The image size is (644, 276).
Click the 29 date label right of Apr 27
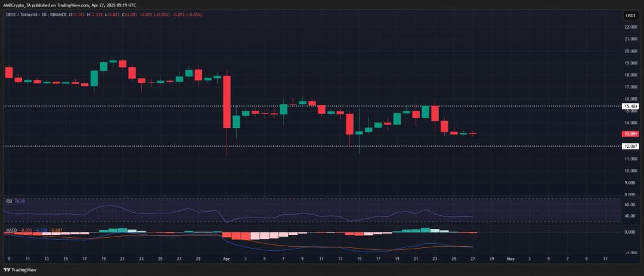491,260
